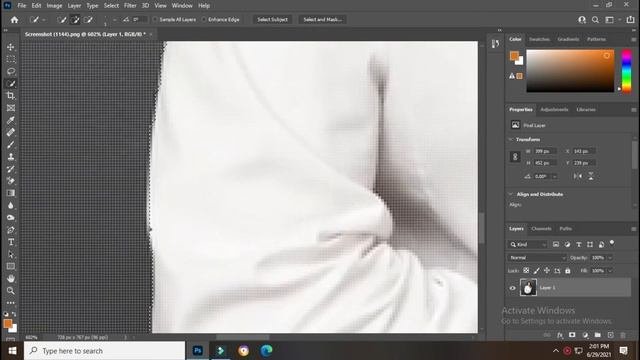The height and width of the screenshot is (360, 640).
Task: Open the Fill slider dropdown arrow
Action: (610, 271)
